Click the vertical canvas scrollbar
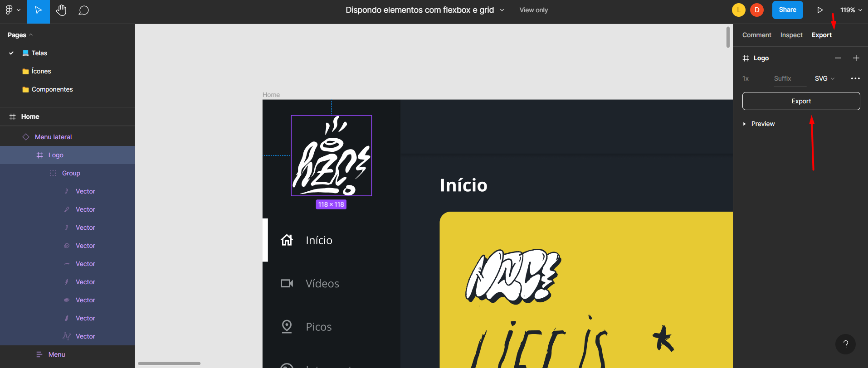This screenshot has height=368, width=868. (x=728, y=37)
